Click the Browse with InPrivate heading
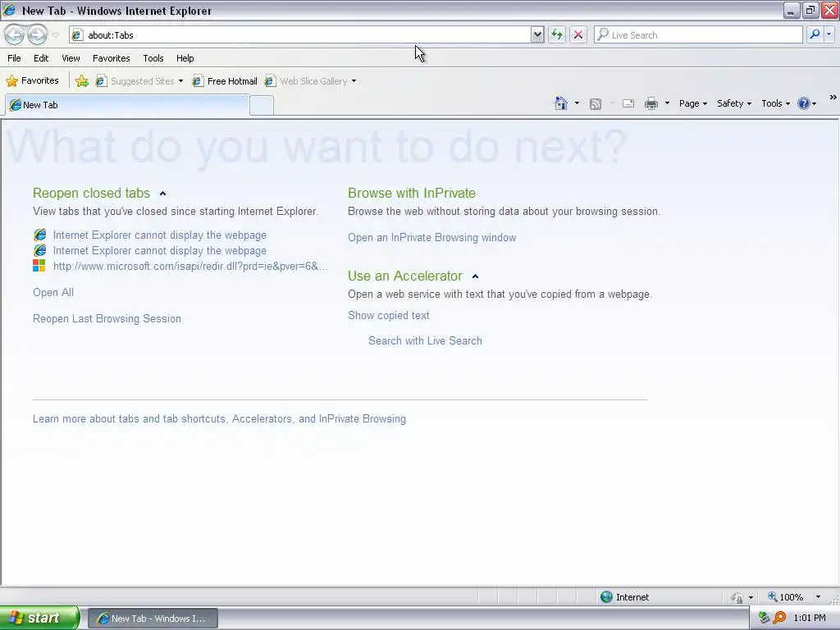Screen dimensions: 840x630 click(412, 194)
